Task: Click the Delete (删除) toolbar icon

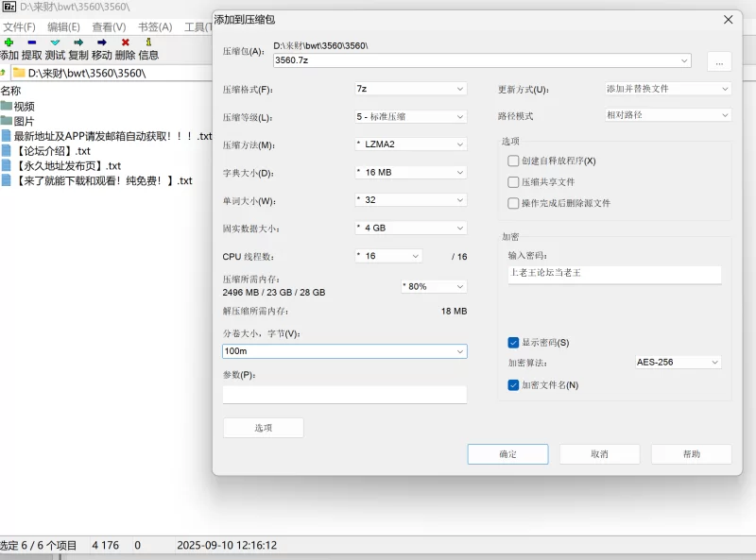Action: click(126, 42)
